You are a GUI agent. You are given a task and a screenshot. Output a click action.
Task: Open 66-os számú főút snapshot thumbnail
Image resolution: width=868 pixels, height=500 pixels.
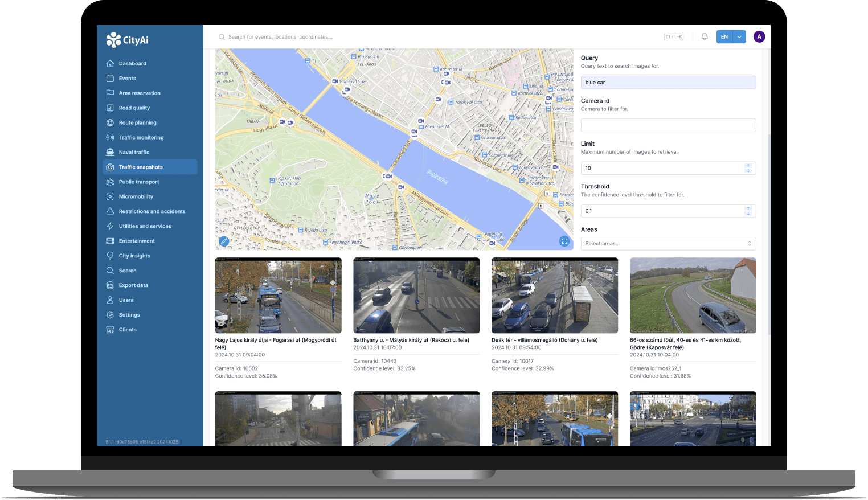coord(693,296)
